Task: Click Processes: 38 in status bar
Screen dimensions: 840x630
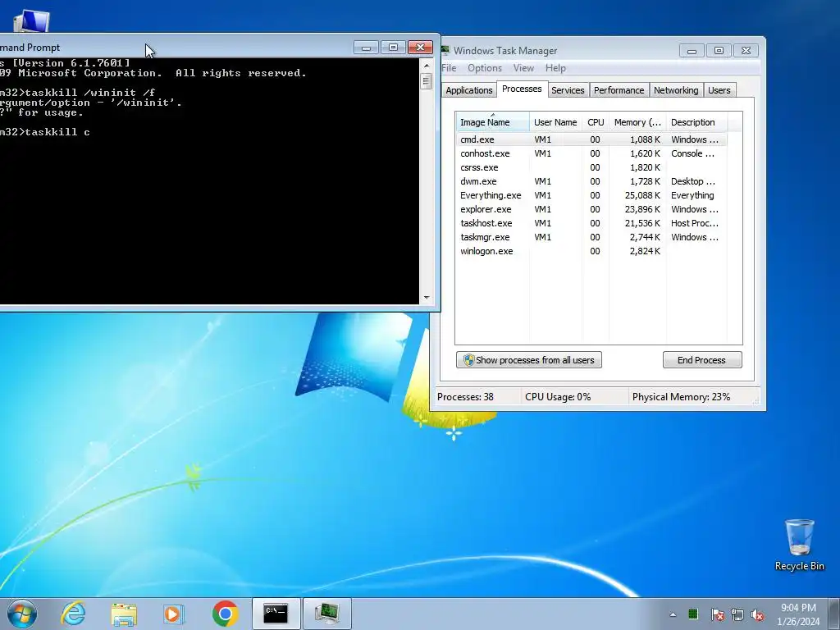Action: point(465,397)
